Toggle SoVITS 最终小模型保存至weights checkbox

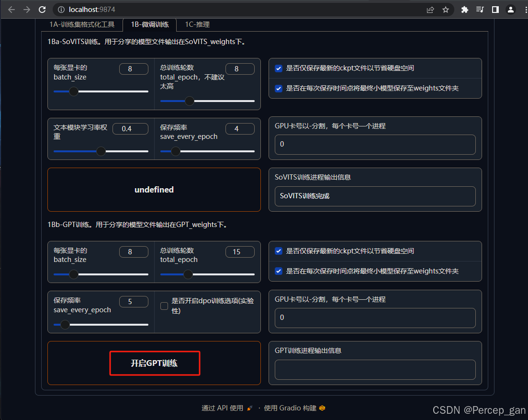(x=279, y=89)
